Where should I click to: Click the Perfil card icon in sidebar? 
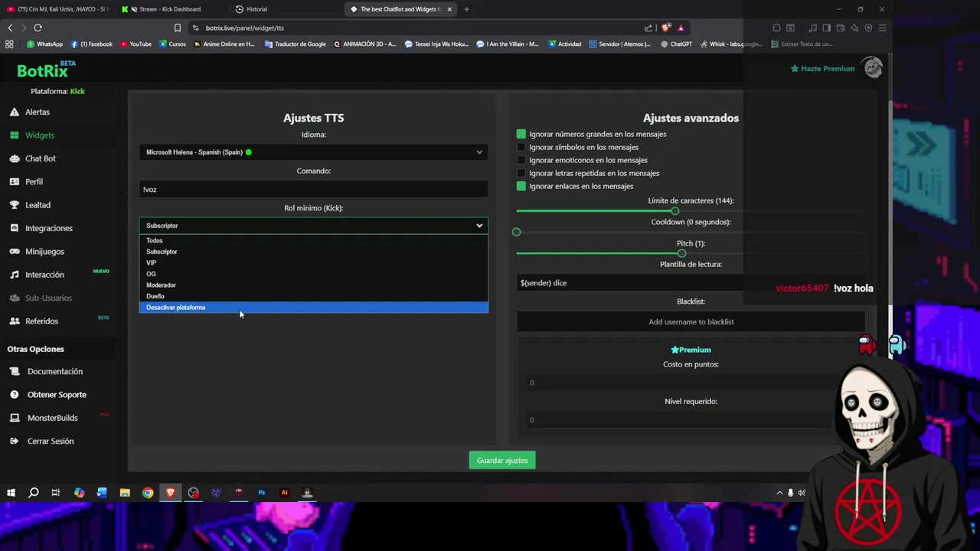tap(15, 181)
